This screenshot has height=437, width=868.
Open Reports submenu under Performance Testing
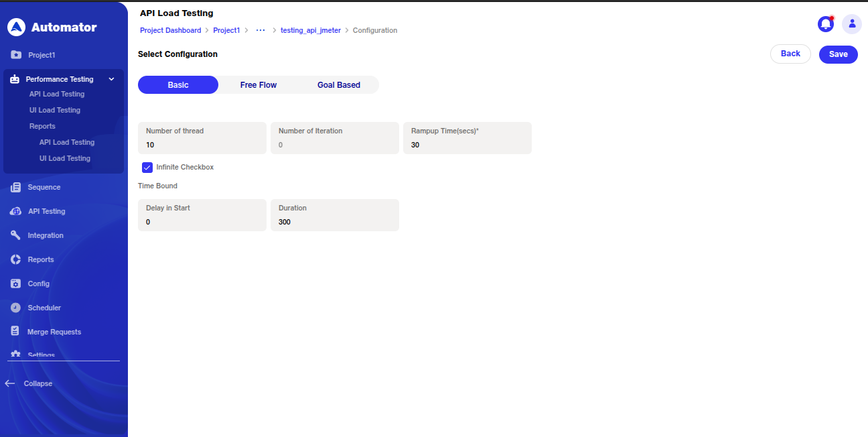pyautogui.click(x=42, y=126)
